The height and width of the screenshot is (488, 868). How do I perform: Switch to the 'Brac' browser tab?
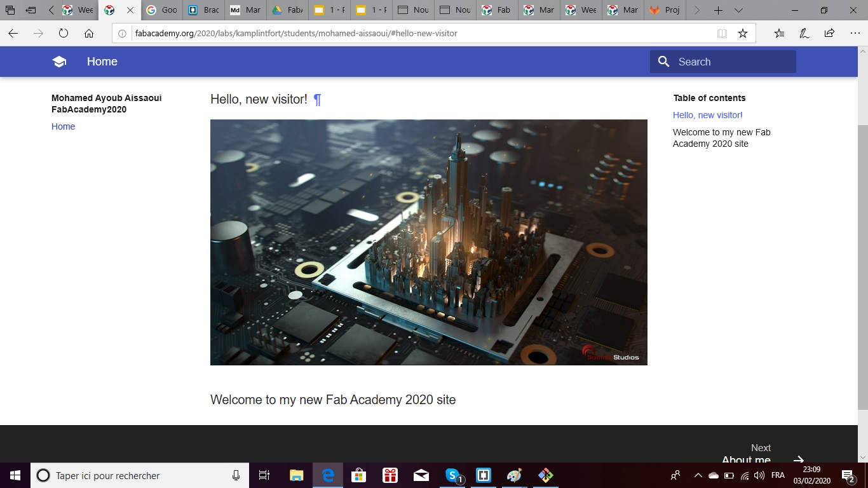point(203,10)
